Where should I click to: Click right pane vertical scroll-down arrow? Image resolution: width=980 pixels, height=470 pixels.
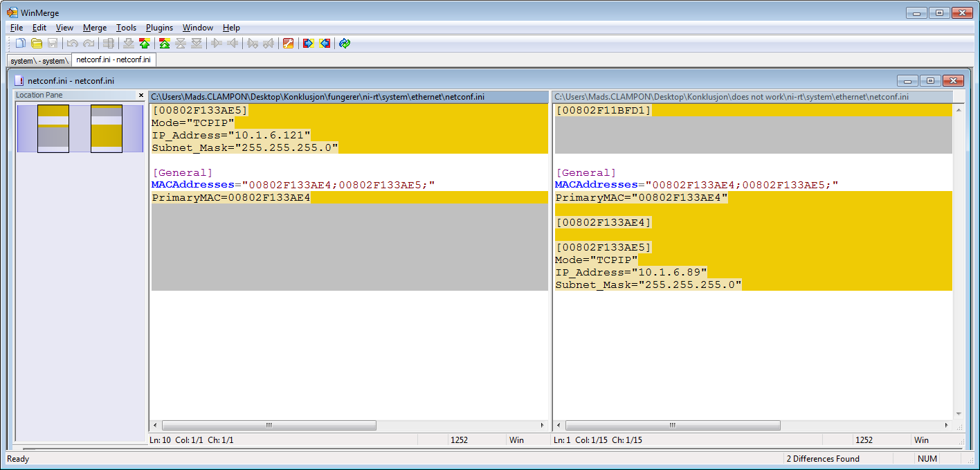coord(959,414)
